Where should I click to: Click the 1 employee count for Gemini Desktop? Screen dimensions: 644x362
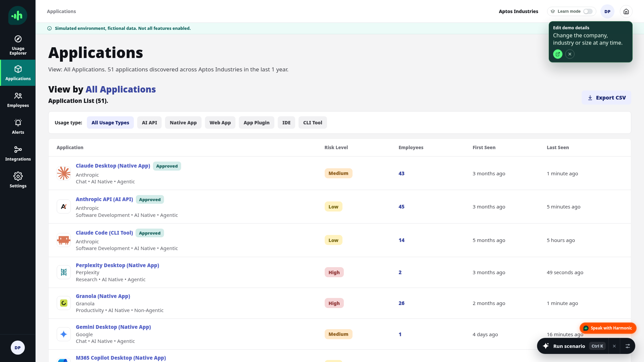pyautogui.click(x=400, y=335)
